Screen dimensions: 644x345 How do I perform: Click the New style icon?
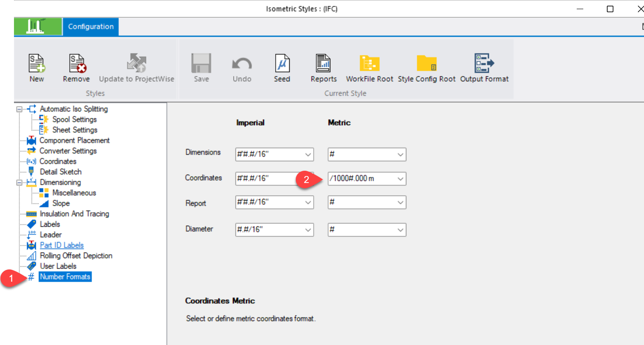pos(37,64)
